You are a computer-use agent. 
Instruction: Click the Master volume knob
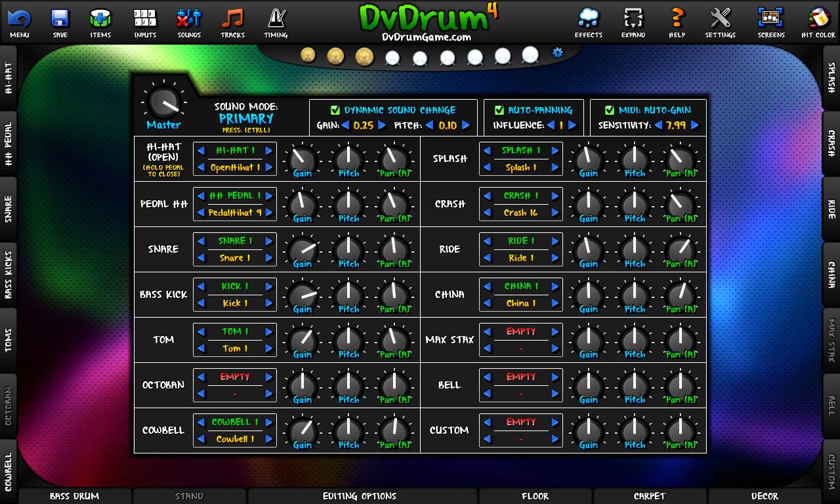click(163, 102)
